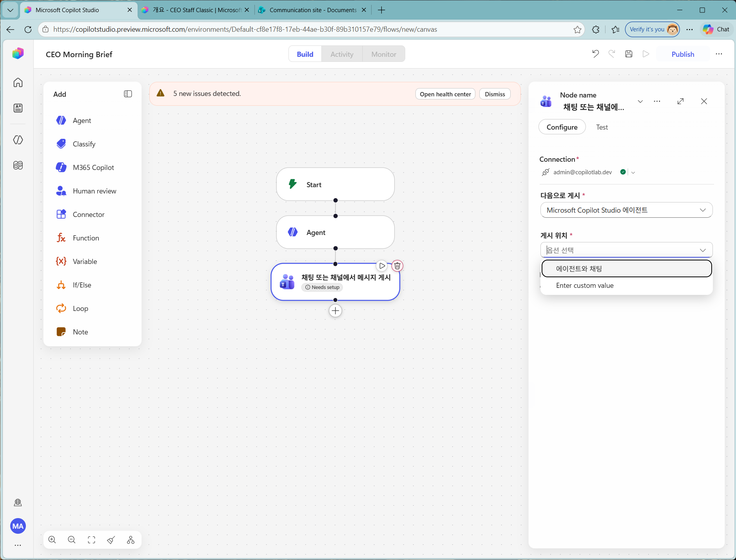Image resolution: width=736 pixels, height=560 pixels.
Task: Add an M365 Copilot node
Action: coord(92,168)
